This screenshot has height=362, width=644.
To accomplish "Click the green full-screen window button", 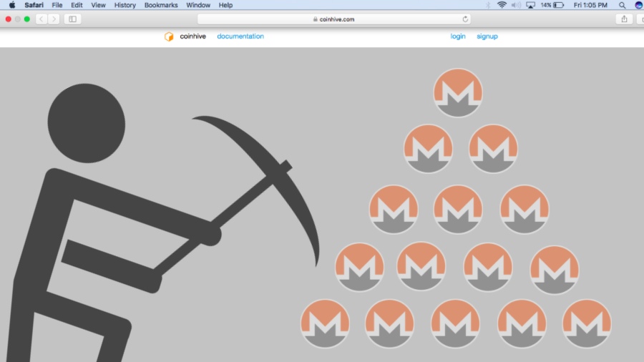I will 27,19.
